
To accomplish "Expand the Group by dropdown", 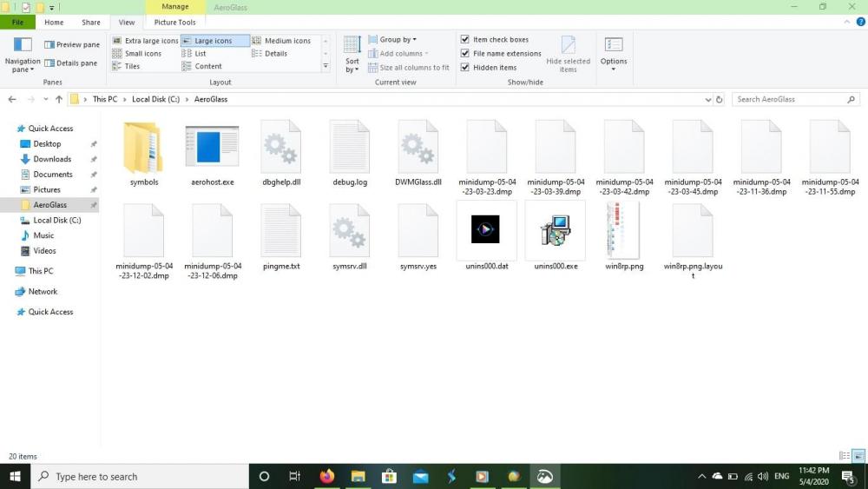I will (398, 40).
